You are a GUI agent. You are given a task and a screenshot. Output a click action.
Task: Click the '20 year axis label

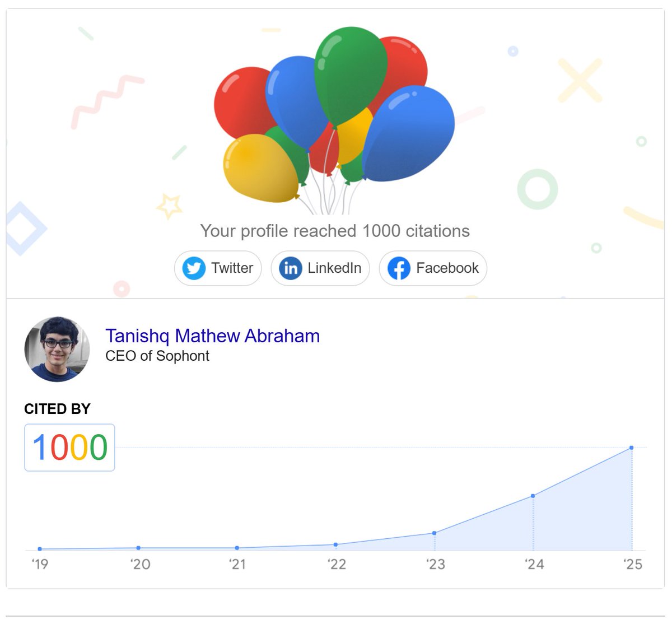pyautogui.click(x=140, y=564)
